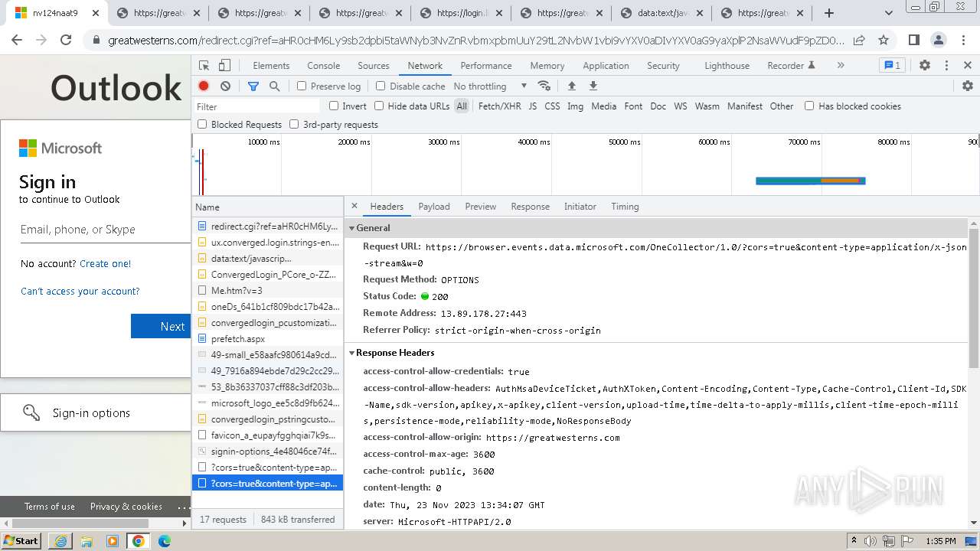Open the Initiator tab

[x=580, y=207]
